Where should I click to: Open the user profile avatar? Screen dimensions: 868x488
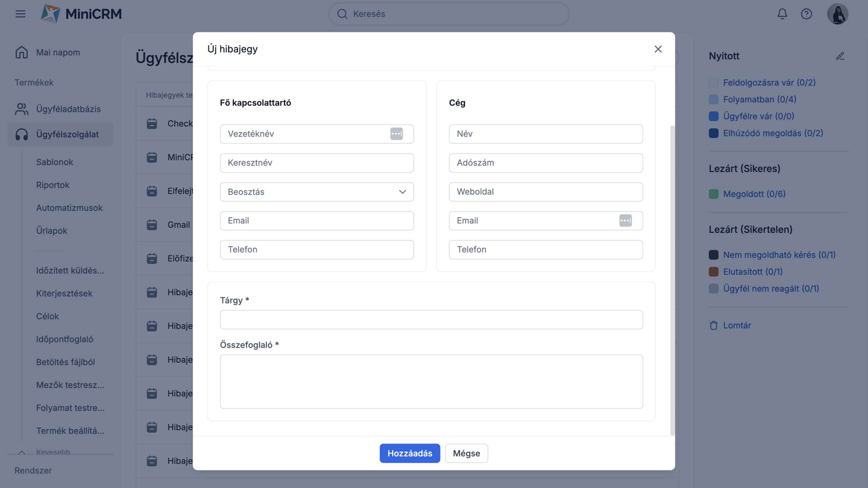(x=837, y=14)
